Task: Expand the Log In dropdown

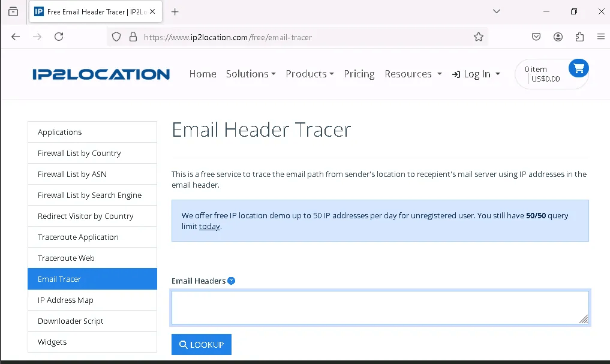Action: coord(476,74)
